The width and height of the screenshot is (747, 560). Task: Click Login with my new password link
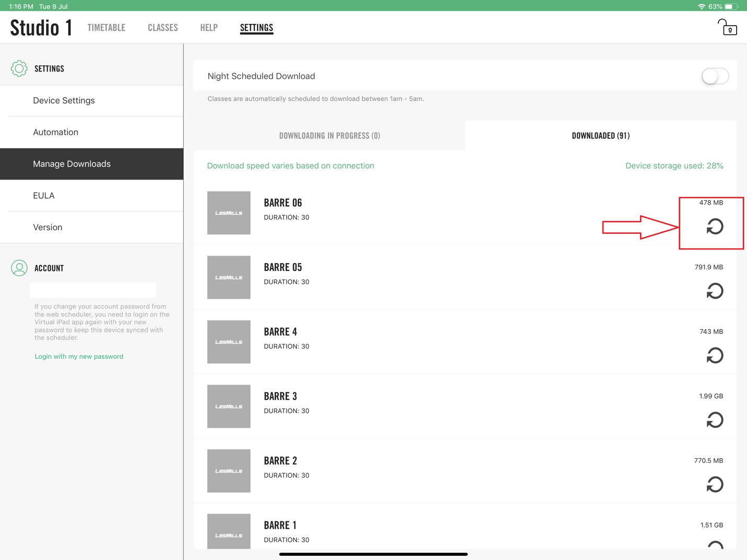click(79, 356)
